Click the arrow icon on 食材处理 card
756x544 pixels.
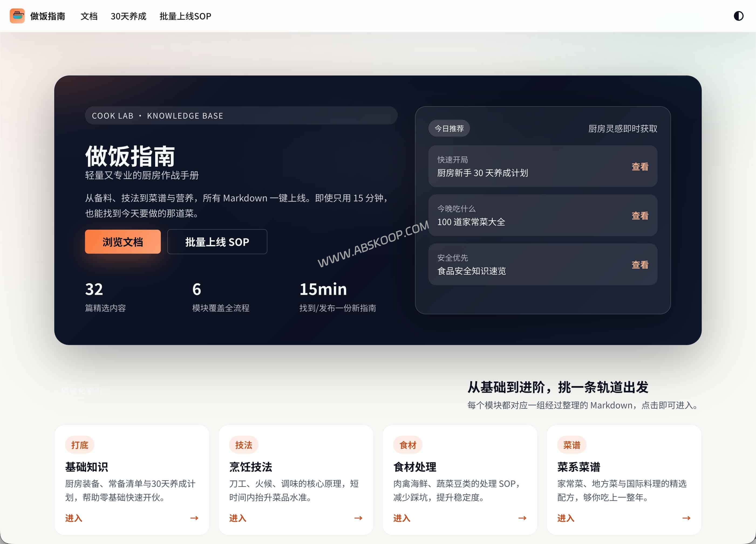point(523,518)
